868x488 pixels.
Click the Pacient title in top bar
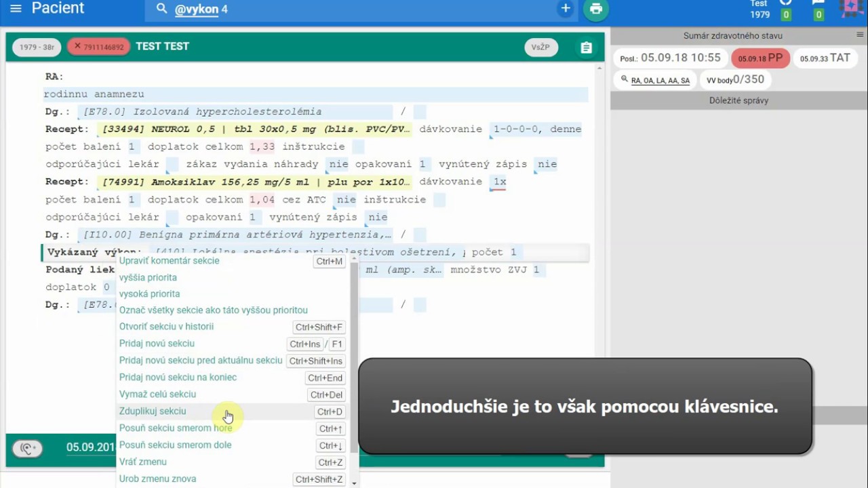[x=58, y=9]
